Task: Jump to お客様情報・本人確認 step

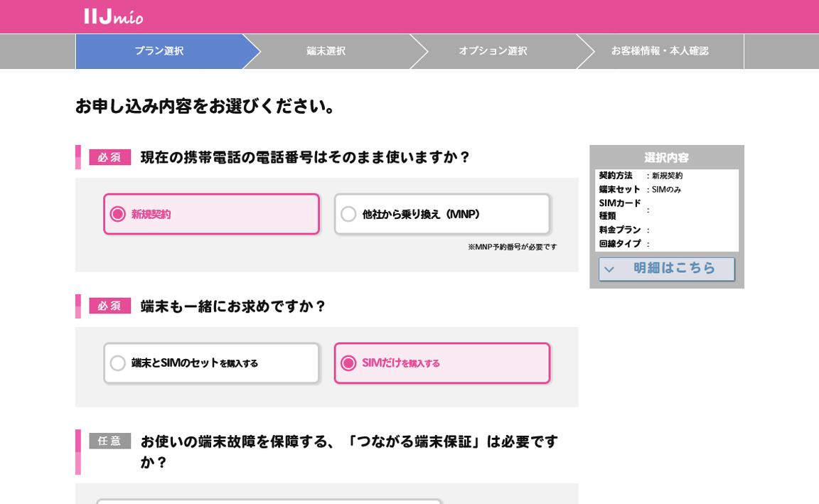Action: point(660,51)
